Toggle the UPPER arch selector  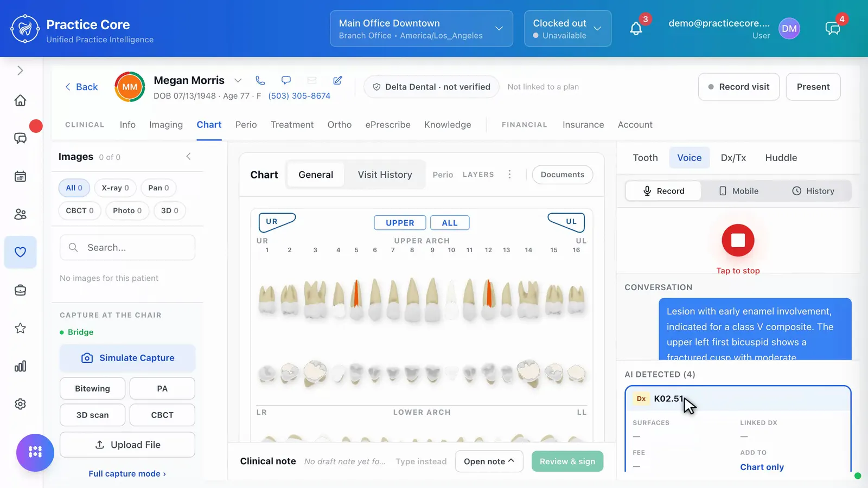[x=400, y=223]
